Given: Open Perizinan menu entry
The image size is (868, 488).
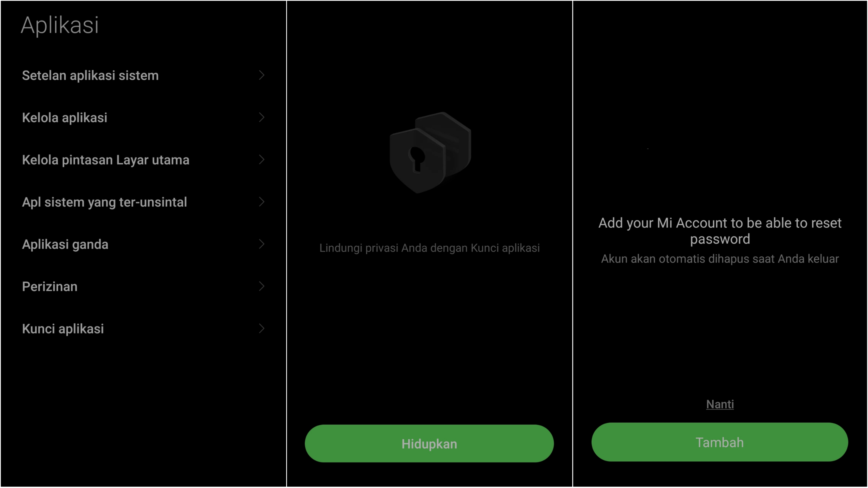Looking at the screenshot, I should click(x=143, y=286).
